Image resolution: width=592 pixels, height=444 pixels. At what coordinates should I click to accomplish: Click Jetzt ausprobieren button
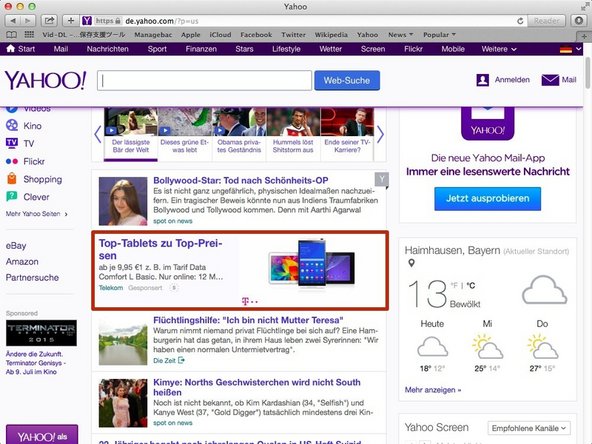tap(487, 199)
